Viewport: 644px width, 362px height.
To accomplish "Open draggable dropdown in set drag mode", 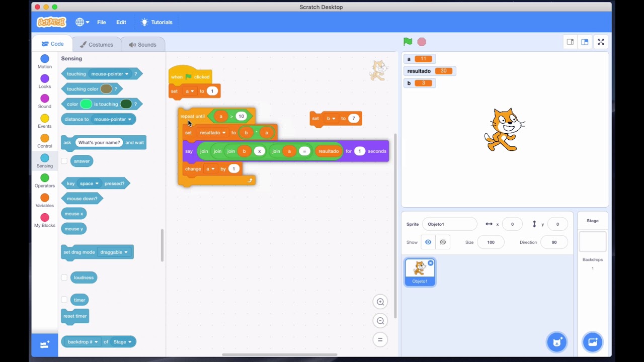I will click(114, 252).
